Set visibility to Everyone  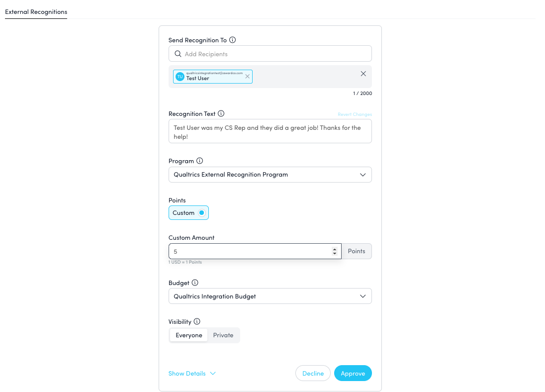[188, 335]
